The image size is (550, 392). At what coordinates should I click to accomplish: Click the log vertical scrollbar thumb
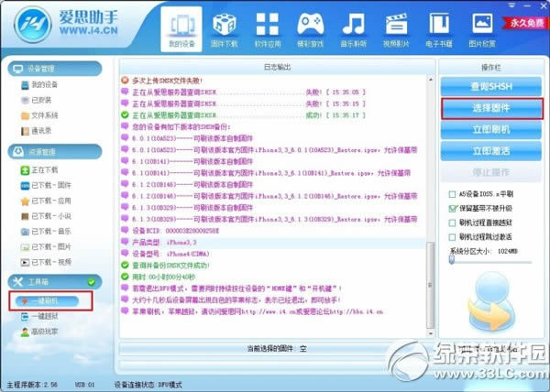pos(431,285)
